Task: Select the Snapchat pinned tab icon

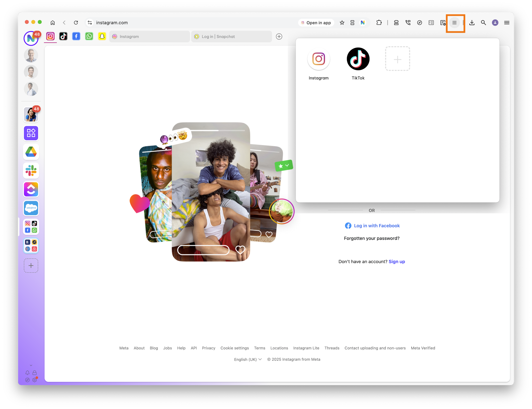Action: (102, 36)
